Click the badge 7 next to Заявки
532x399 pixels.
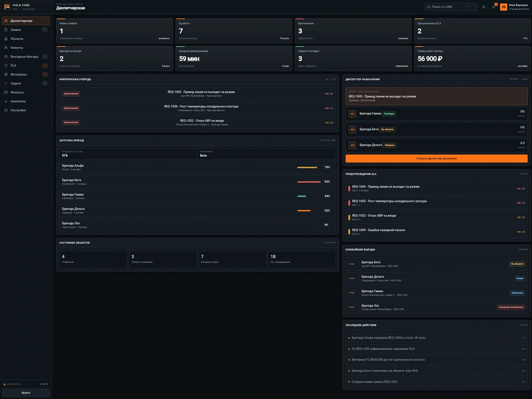[45, 30]
